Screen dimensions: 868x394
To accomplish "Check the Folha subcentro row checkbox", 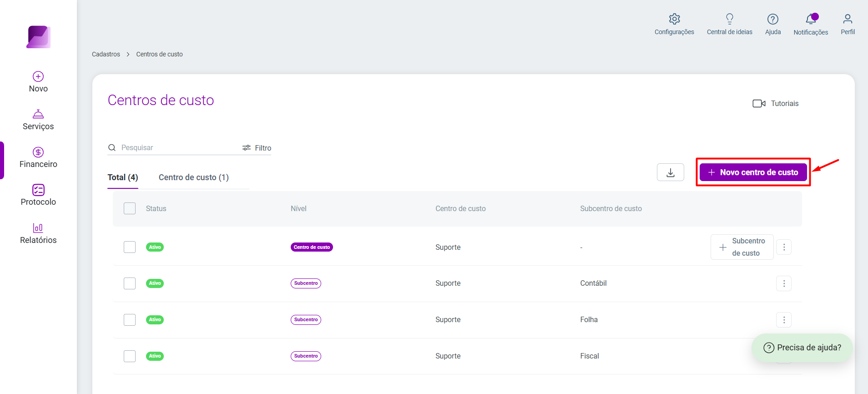I will (x=130, y=320).
